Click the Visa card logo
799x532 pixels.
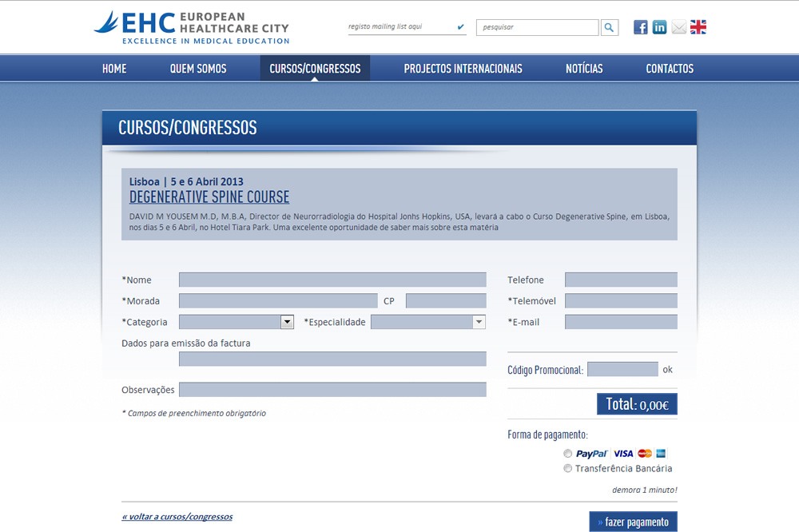pos(623,454)
